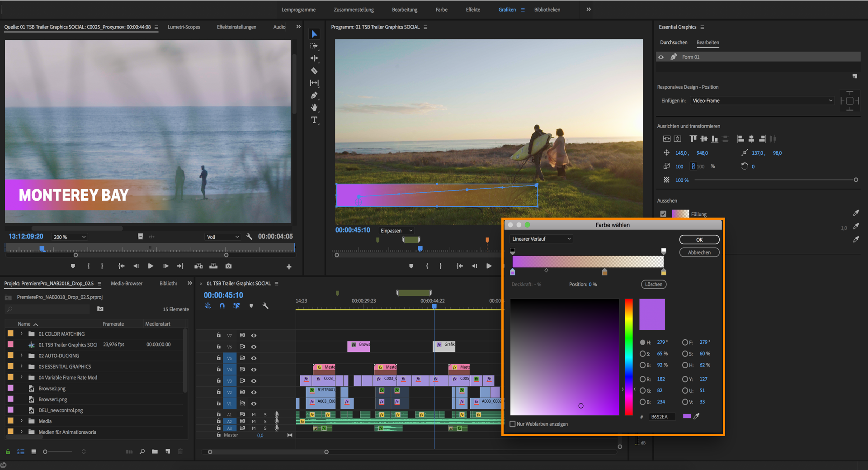Select the Track Select Forward tool

click(x=314, y=46)
